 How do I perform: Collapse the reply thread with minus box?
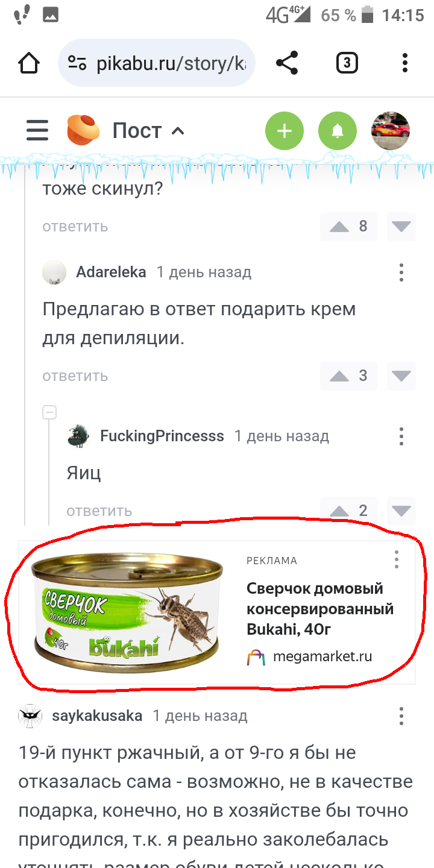[x=49, y=412]
